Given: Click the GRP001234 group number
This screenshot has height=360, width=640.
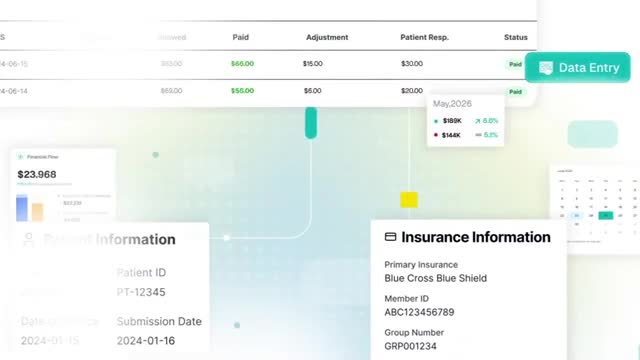Looking at the screenshot, I should 410,346.
